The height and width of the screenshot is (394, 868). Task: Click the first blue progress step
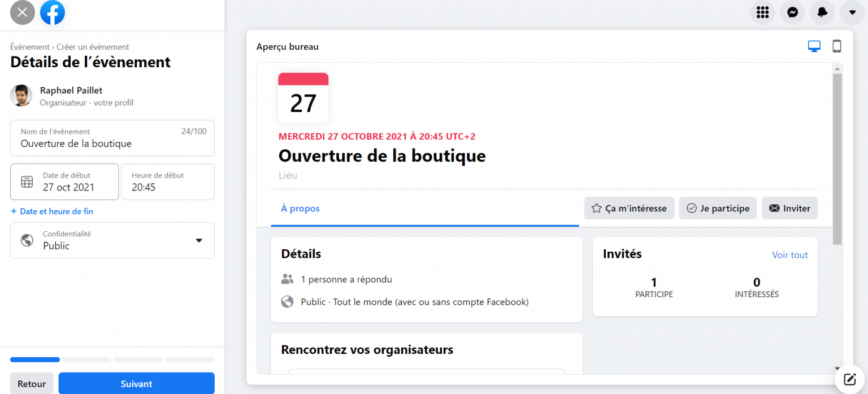coord(34,360)
